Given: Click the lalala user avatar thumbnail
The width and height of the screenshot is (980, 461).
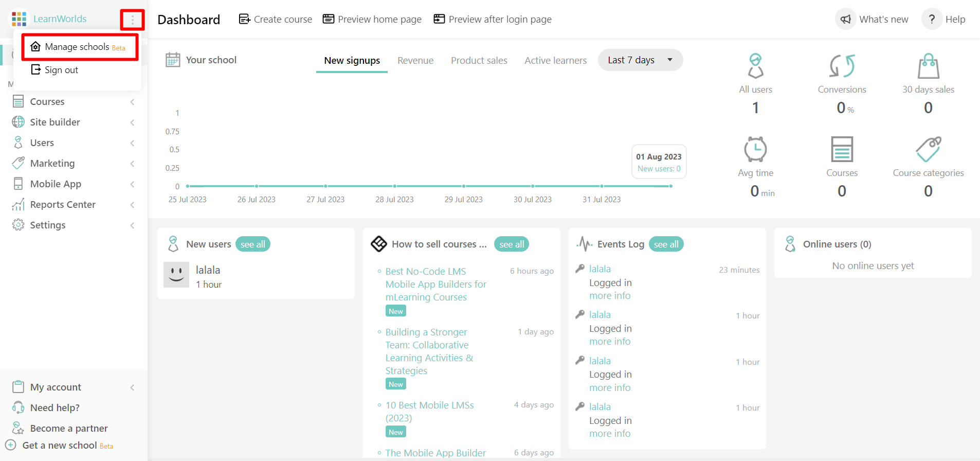Looking at the screenshot, I should click(176, 275).
